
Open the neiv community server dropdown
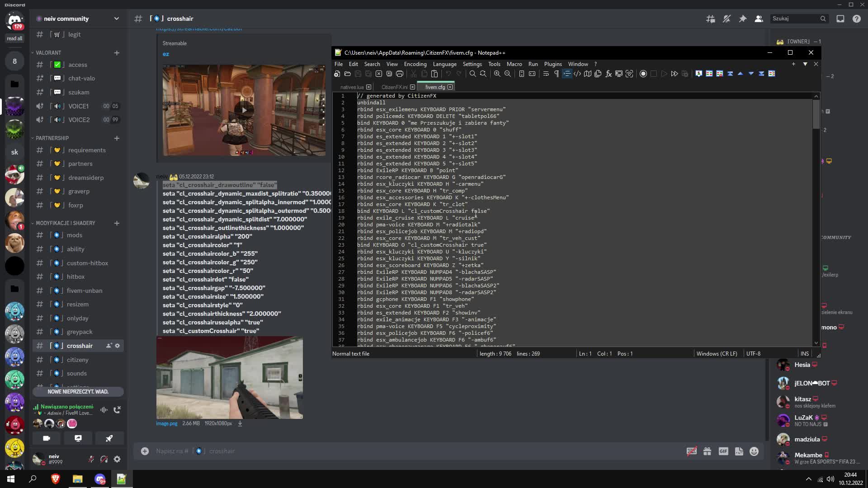point(117,19)
